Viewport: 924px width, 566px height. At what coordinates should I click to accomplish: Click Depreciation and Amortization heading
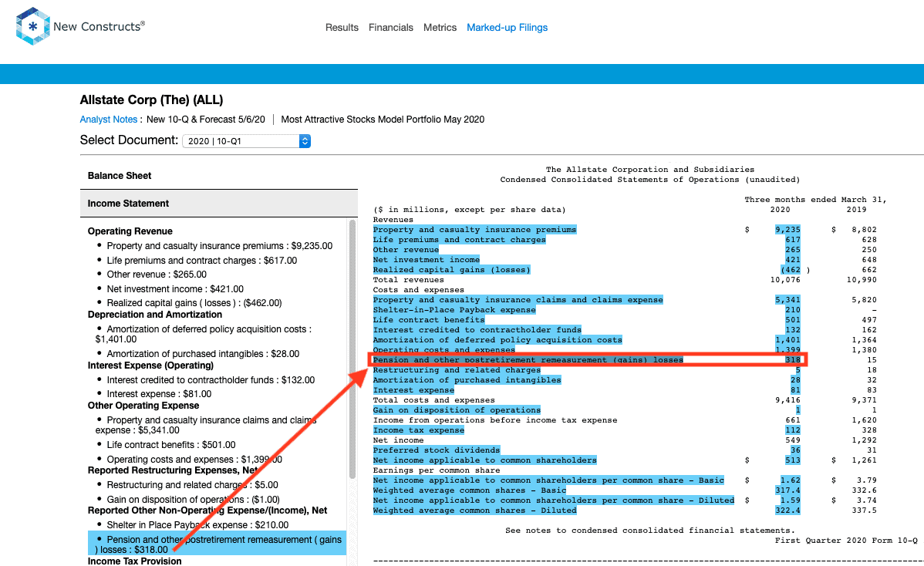(155, 315)
